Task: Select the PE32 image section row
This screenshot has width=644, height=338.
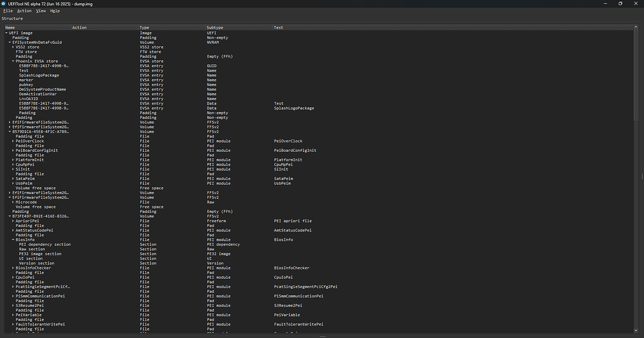Action: coord(40,254)
